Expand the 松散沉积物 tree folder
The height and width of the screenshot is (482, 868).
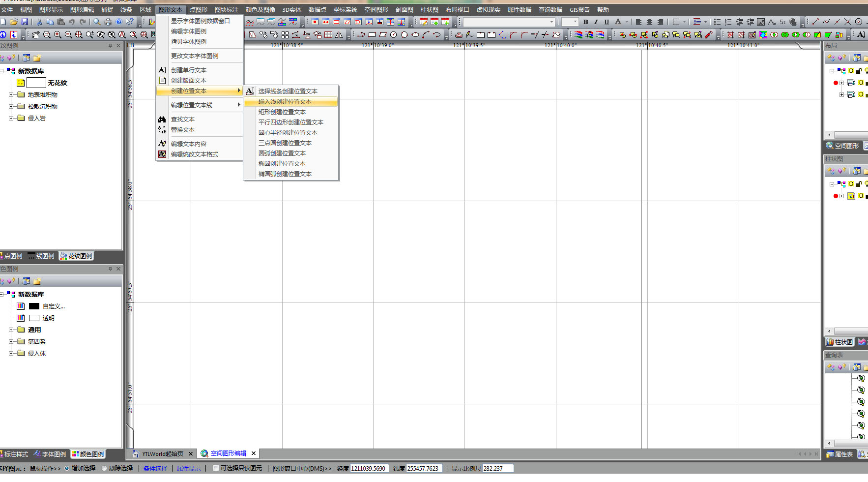[11, 106]
